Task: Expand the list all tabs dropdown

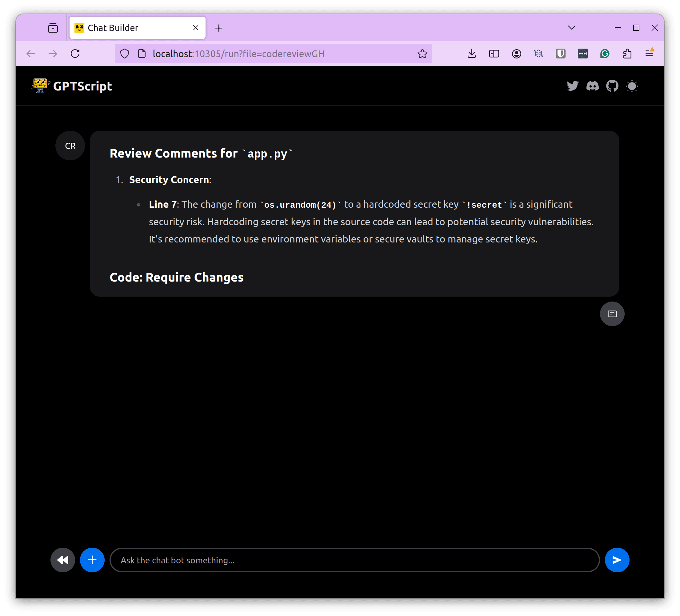Action: 571,28
